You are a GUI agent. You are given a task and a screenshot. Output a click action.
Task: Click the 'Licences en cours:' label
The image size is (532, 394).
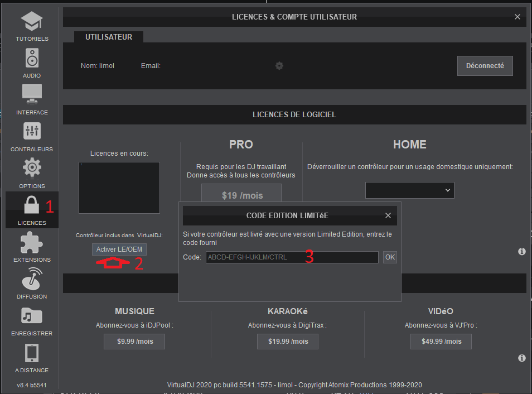coord(119,153)
